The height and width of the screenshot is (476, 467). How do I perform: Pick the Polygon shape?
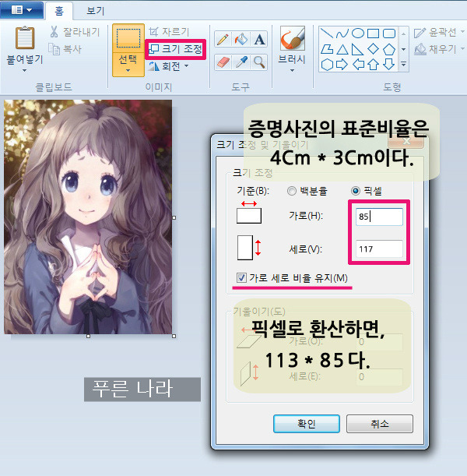tap(327, 49)
